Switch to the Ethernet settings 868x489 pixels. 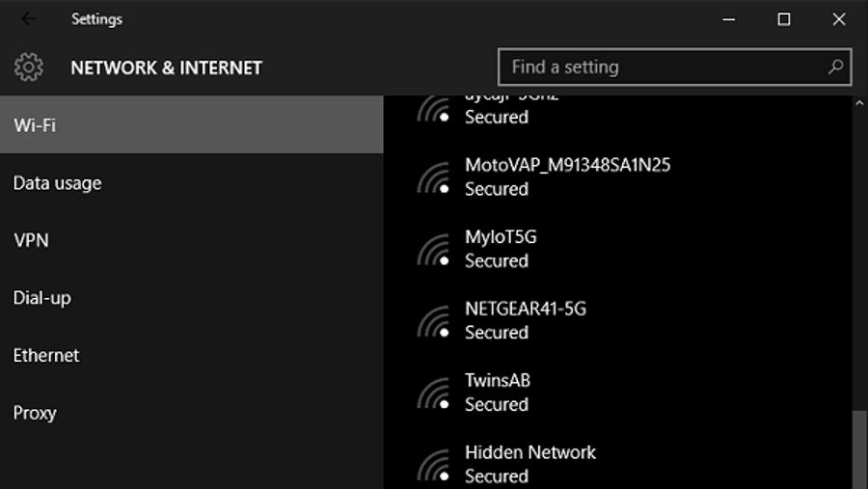tap(46, 355)
